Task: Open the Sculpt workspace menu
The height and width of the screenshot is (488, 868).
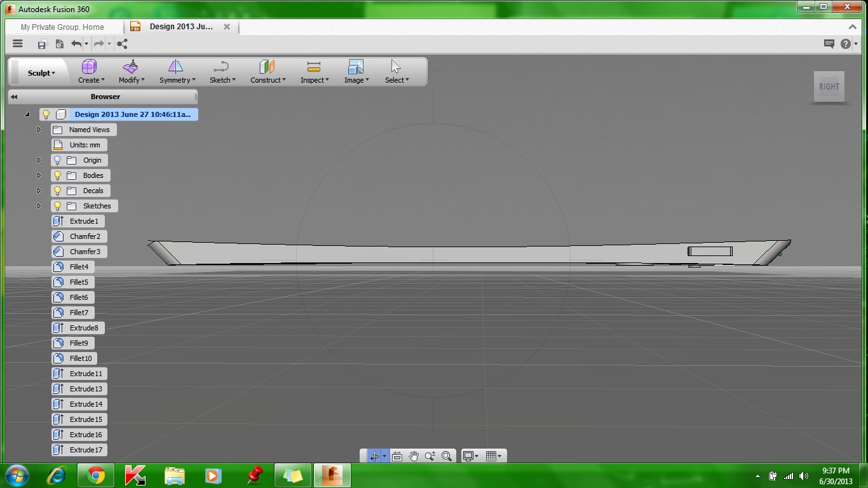Action: [38, 72]
